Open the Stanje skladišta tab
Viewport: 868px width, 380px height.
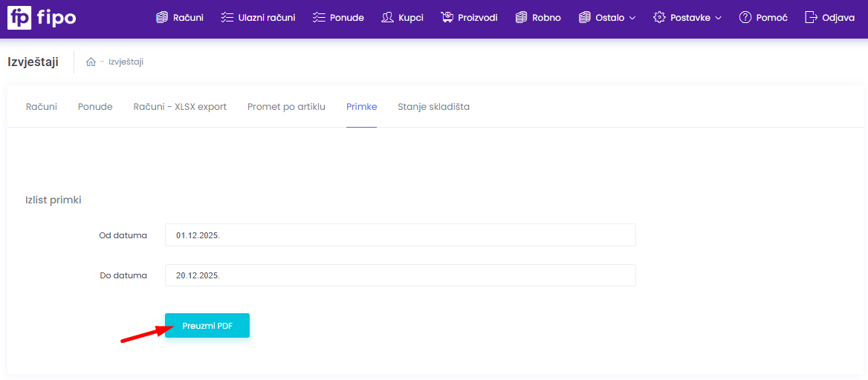coord(433,107)
